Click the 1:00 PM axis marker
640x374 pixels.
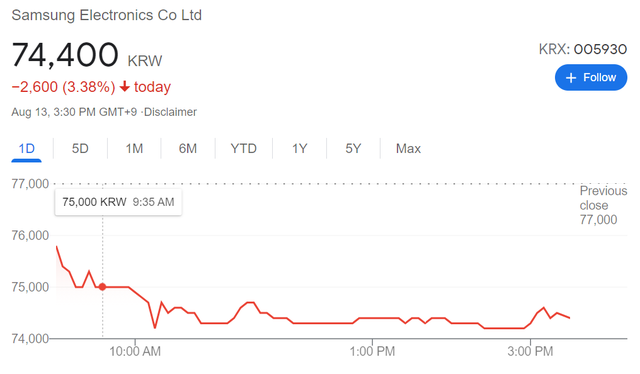[x=372, y=351]
